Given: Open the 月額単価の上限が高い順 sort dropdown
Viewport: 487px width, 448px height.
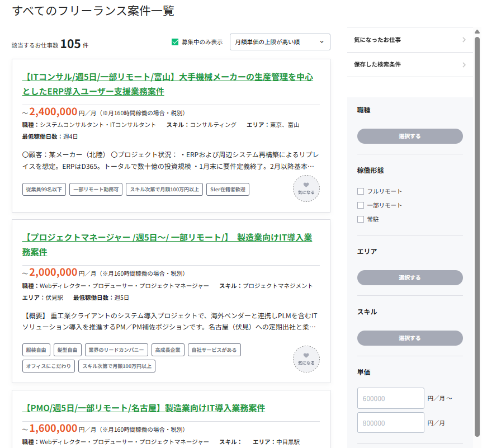Looking at the screenshot, I should pyautogui.click(x=280, y=42).
